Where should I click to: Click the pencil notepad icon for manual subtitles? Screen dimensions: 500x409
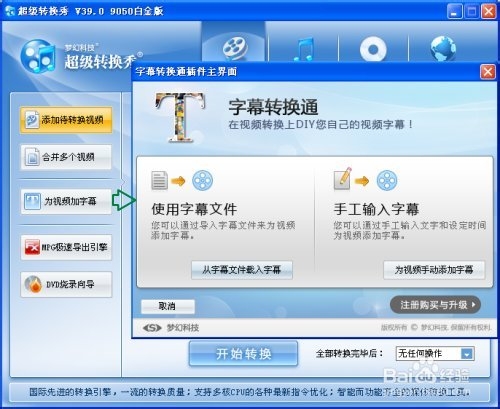coord(343,179)
